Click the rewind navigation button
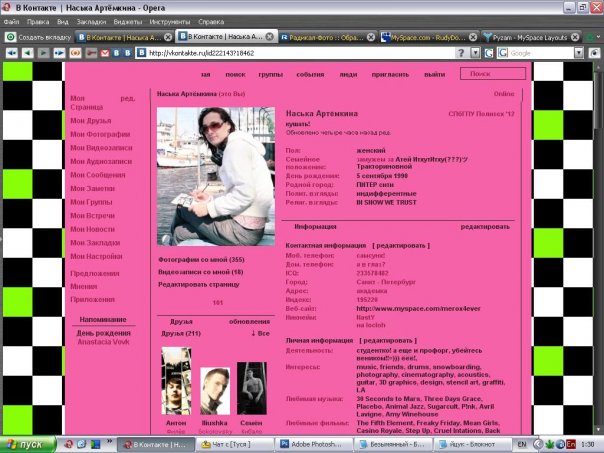604x453 pixels. pyautogui.click(x=12, y=53)
